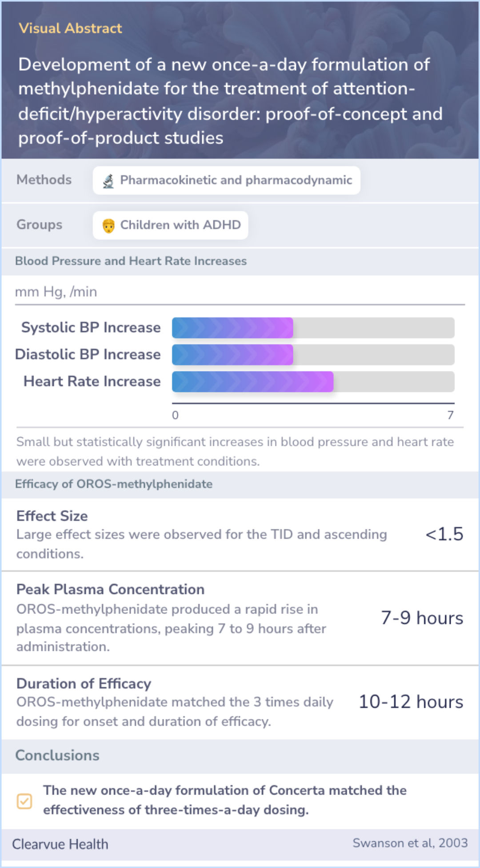Screen dimensions: 480x868
Task: Click the study title in the banner
Action: point(230,101)
